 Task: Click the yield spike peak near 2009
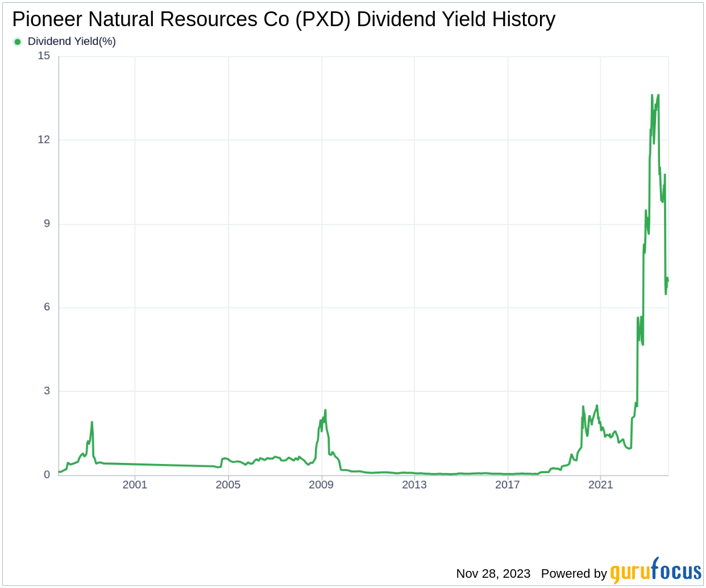point(325,410)
